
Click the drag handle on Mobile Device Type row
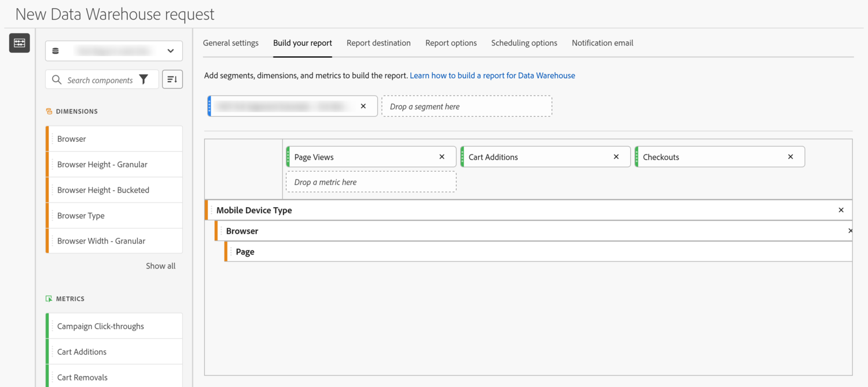[212, 210]
